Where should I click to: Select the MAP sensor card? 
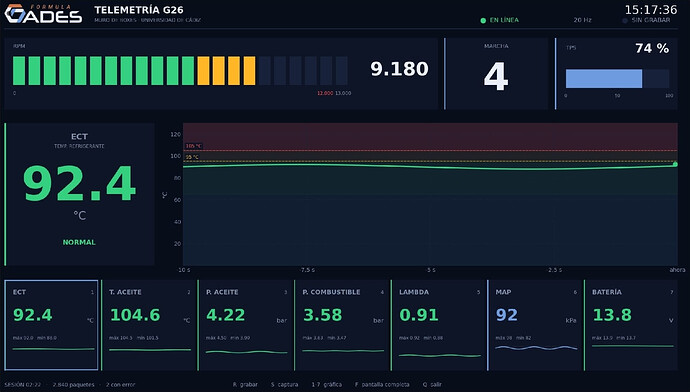[535, 325]
